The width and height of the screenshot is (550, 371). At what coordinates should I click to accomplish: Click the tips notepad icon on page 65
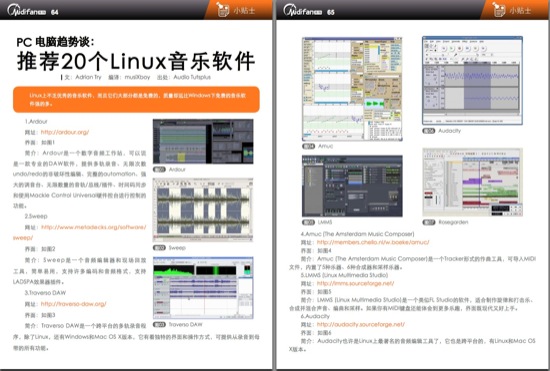(498, 9)
